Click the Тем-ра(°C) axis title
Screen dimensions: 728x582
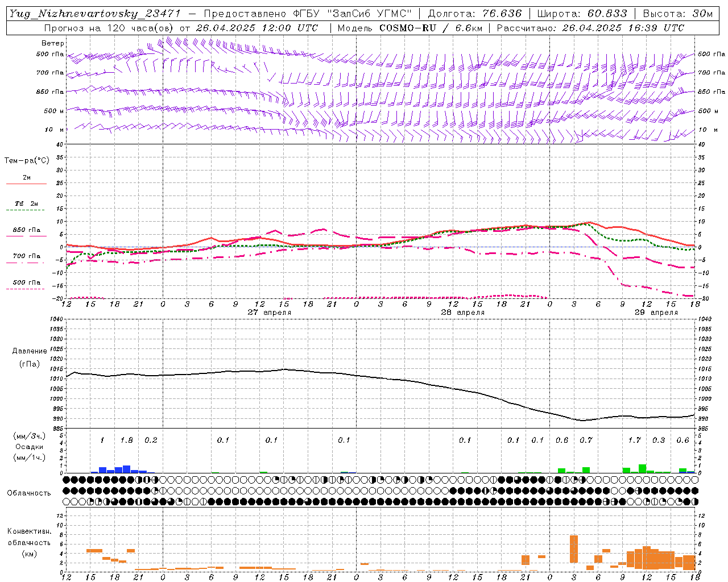coord(27,161)
